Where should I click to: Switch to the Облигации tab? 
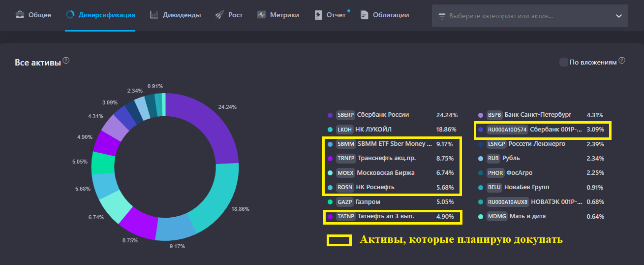point(385,15)
